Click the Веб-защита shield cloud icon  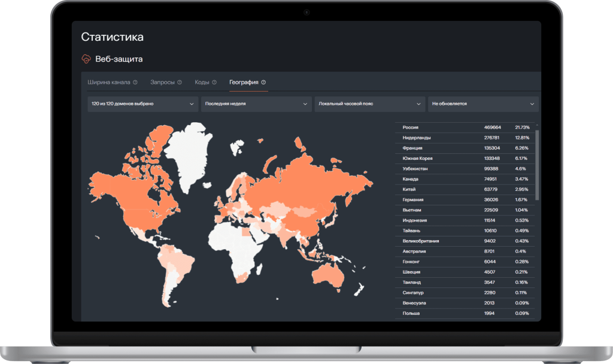click(x=87, y=59)
